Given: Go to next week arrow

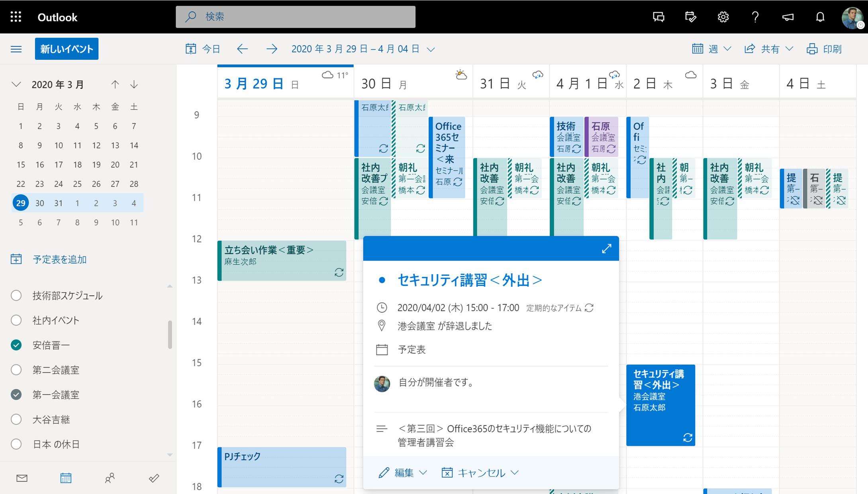Looking at the screenshot, I should pos(272,49).
